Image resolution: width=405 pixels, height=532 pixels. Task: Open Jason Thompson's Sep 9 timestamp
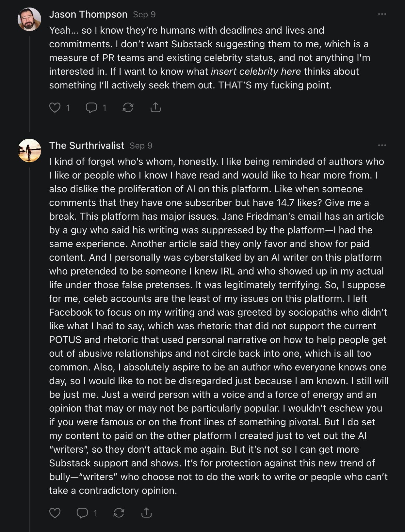coord(144,15)
